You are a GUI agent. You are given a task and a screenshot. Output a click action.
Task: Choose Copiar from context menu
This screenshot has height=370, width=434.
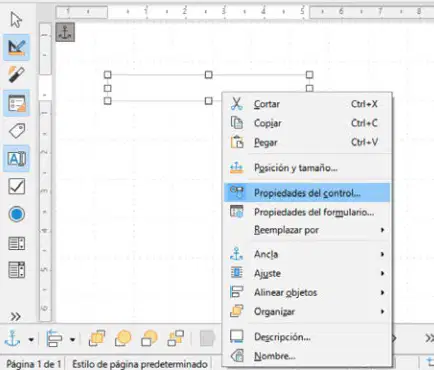[307, 123]
